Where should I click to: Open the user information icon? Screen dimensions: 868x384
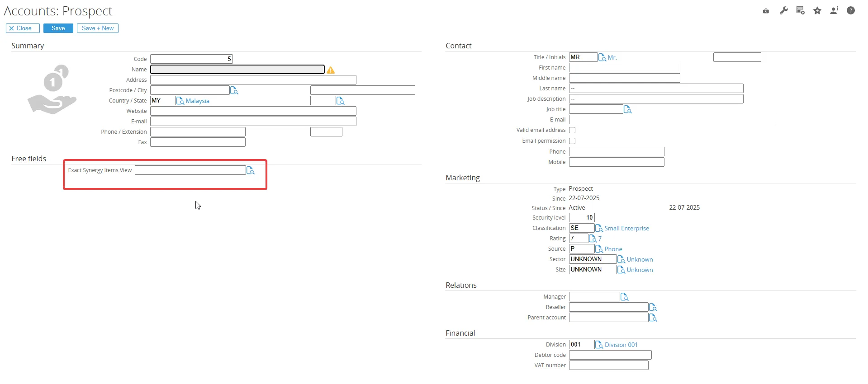[834, 10]
